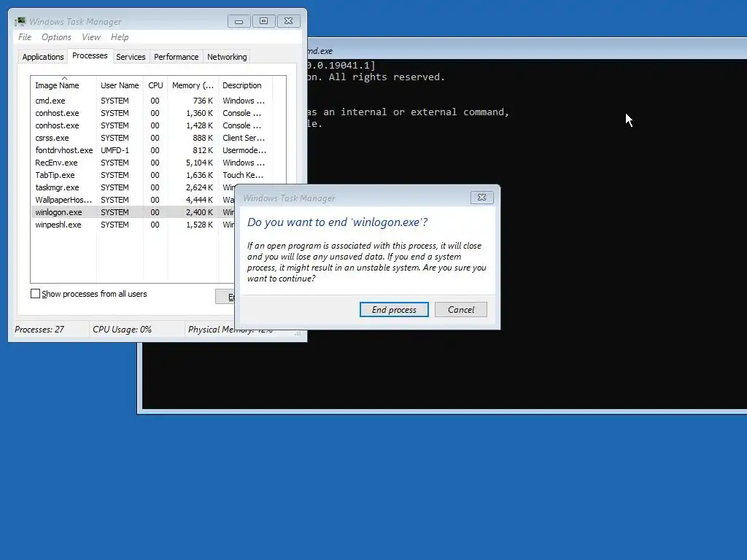Minimize the Windows Task Manager window
This screenshot has width=747, height=560.
tap(239, 21)
